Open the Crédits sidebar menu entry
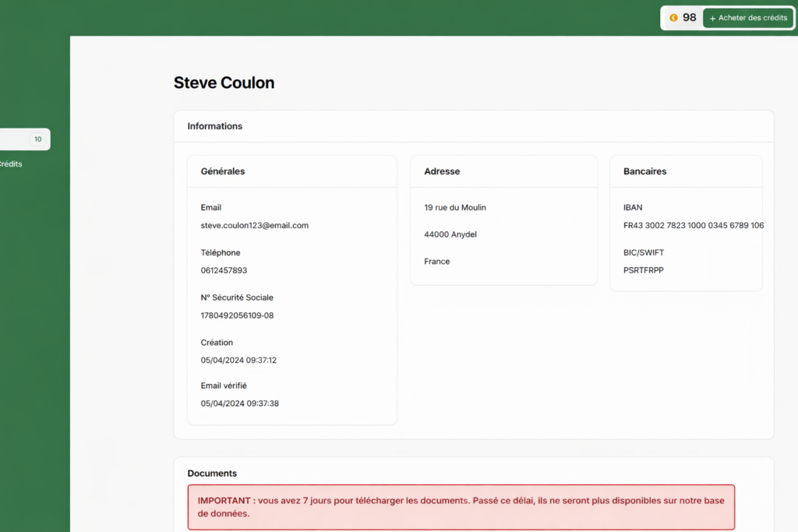Image resolution: width=798 pixels, height=532 pixels. coord(11,164)
